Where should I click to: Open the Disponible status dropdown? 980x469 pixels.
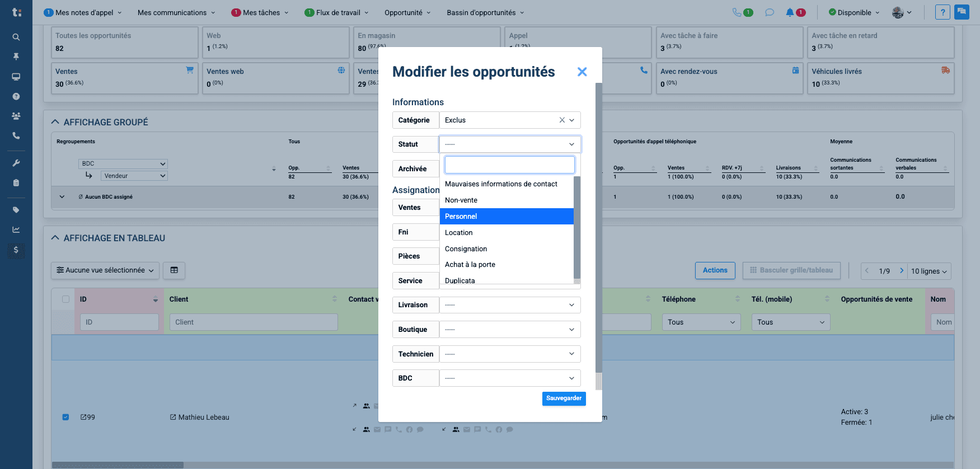(854, 12)
